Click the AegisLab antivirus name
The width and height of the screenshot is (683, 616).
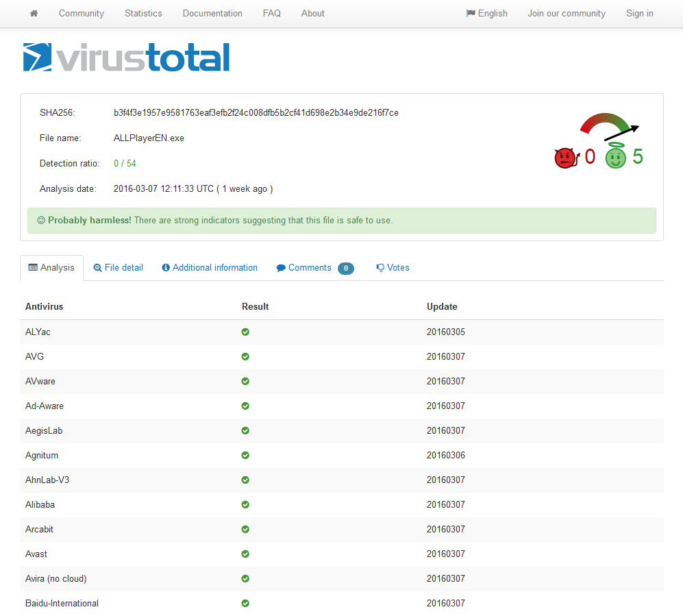[x=44, y=431]
